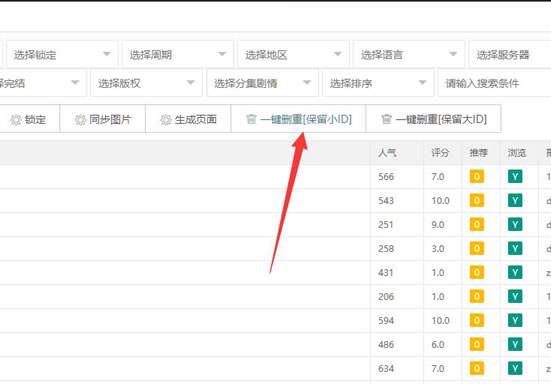Select the 人气 value 258
Image resolution: width=551 pixels, height=384 pixels.
pyautogui.click(x=386, y=249)
